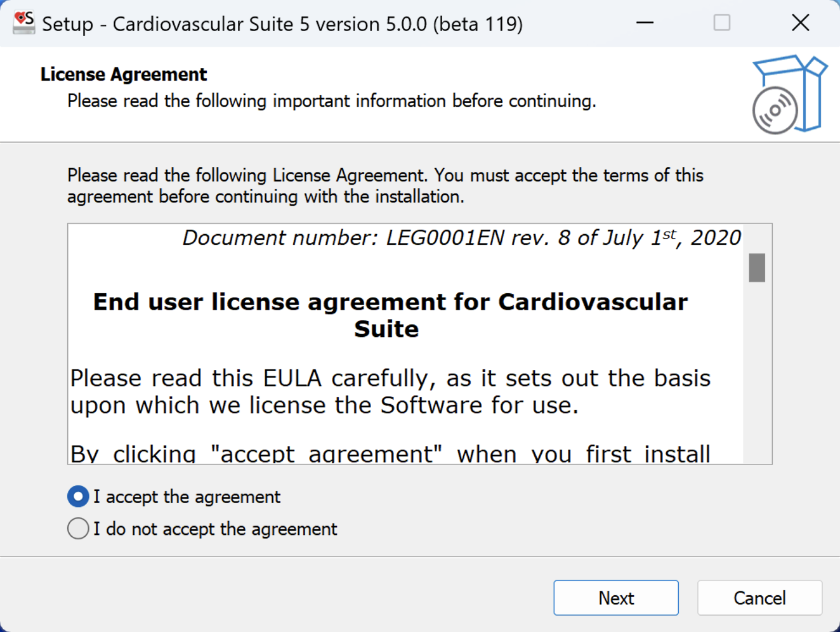The width and height of the screenshot is (840, 632).
Task: Click the License Agreement heading
Action: 123,74
